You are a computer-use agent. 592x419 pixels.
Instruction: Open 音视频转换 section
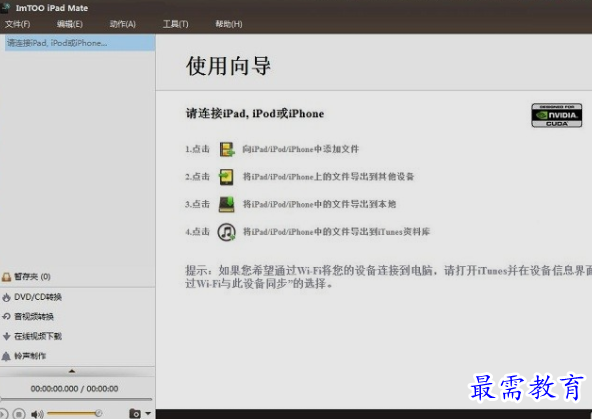[x=34, y=317]
